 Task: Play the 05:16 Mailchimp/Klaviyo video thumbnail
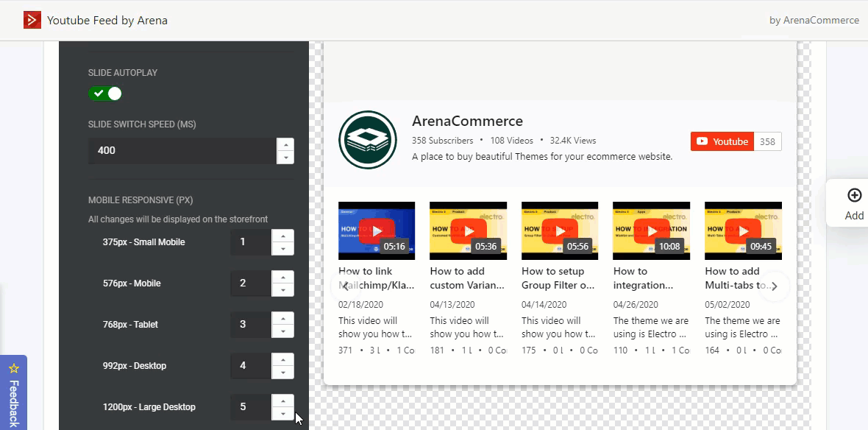[377, 230]
